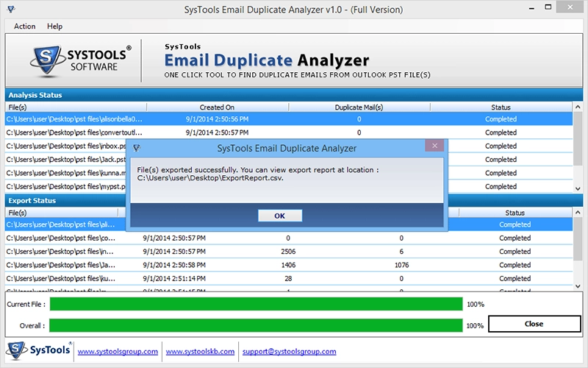Click Export Status scrollbar down arrow
The width and height of the screenshot is (588, 368).
(578, 286)
